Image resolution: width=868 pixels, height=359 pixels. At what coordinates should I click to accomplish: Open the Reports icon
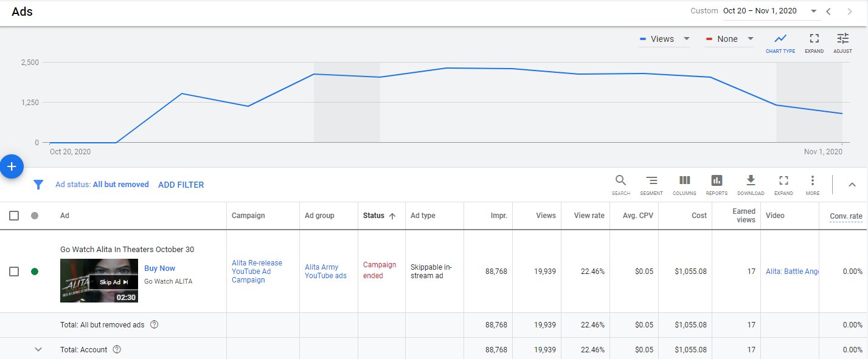717,180
